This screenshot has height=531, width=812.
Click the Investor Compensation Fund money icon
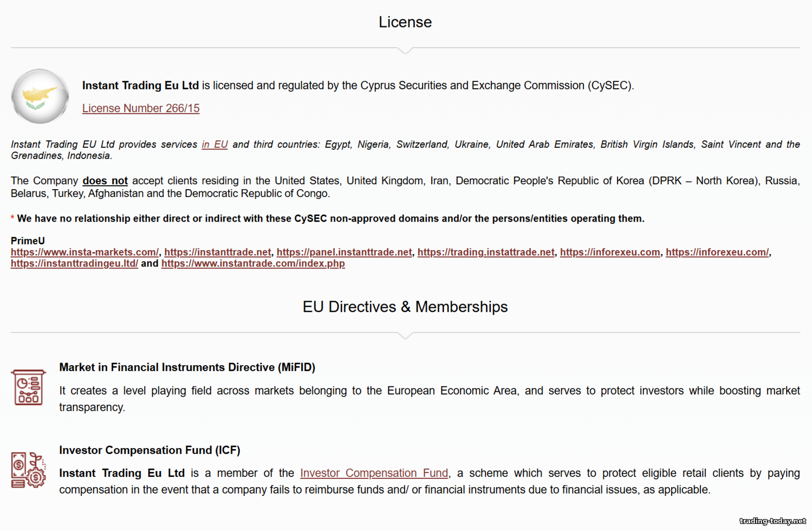[28, 470]
